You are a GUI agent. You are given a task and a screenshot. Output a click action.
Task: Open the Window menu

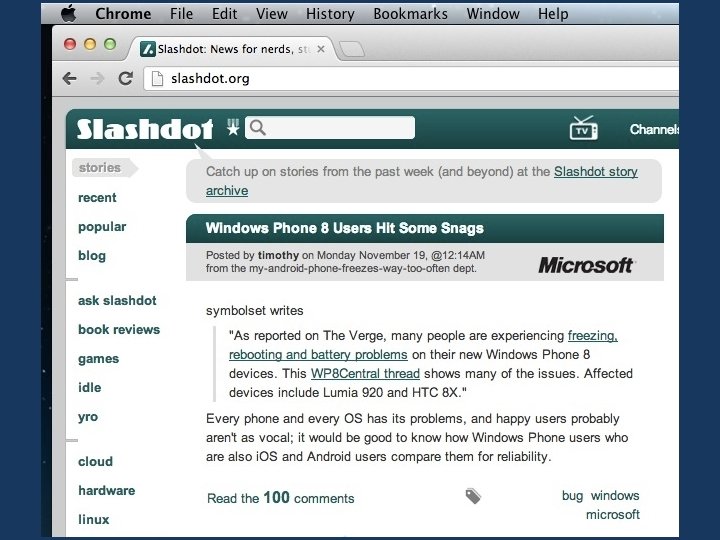pyautogui.click(x=493, y=14)
